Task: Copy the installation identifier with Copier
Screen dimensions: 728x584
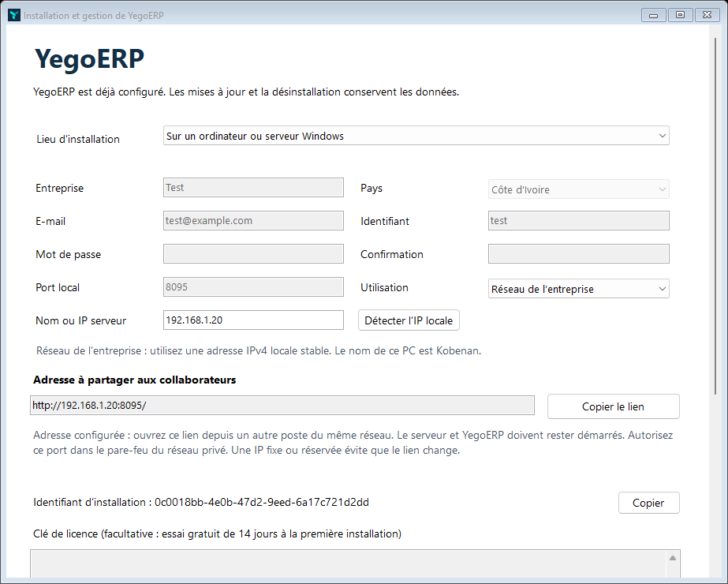Action: pyautogui.click(x=648, y=503)
